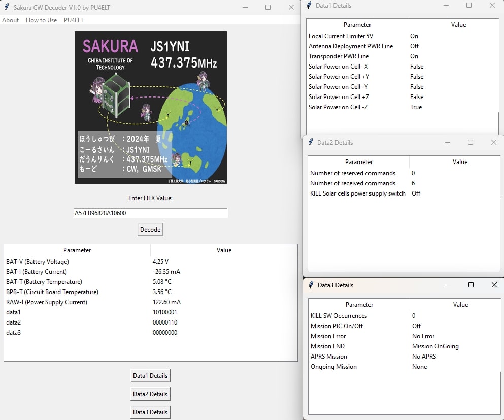Click feather icon in Data1 Details title bar
The width and height of the screenshot is (504, 420).
[309, 5]
